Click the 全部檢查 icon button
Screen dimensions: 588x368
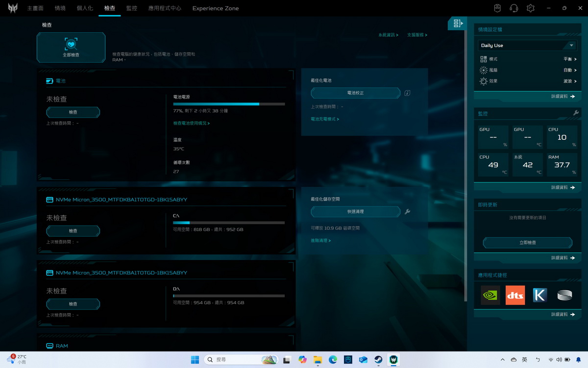71,48
